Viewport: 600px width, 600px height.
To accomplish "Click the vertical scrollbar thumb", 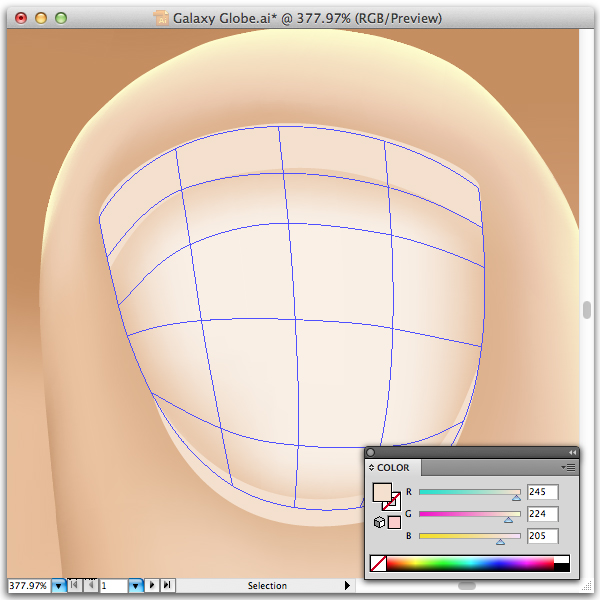I will point(587,310).
